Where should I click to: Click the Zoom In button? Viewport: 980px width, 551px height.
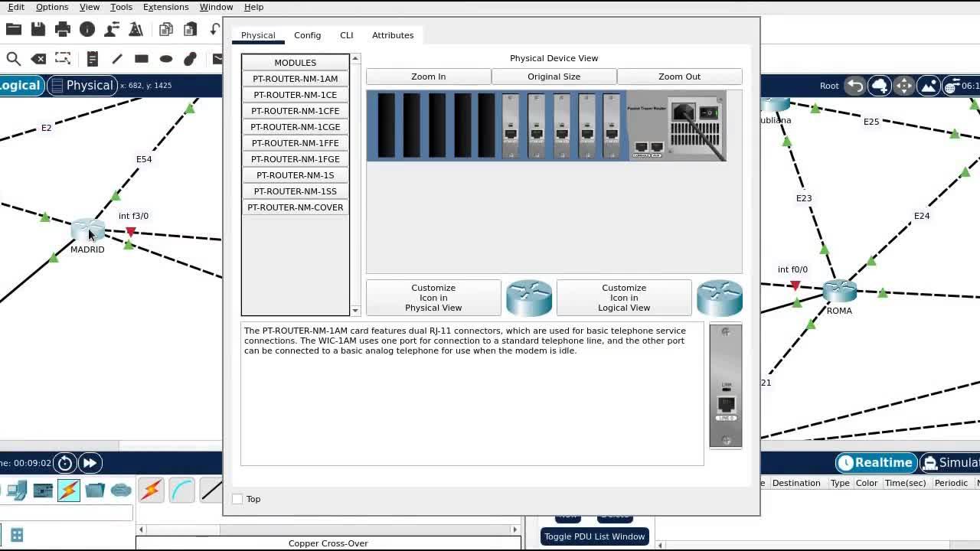tap(428, 77)
